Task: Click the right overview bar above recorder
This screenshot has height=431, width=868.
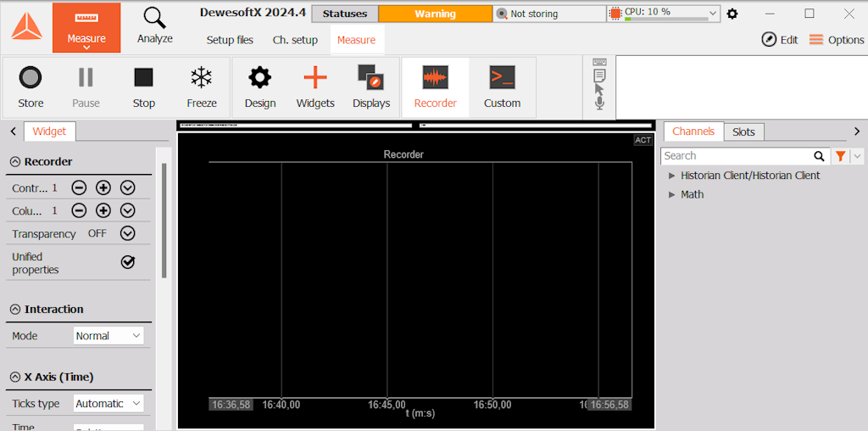Action: pos(537,126)
